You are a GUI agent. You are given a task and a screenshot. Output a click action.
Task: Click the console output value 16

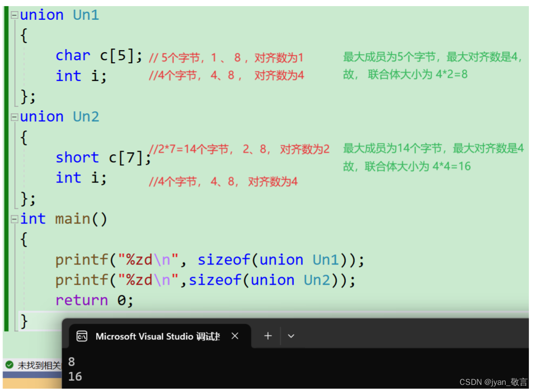tap(75, 377)
